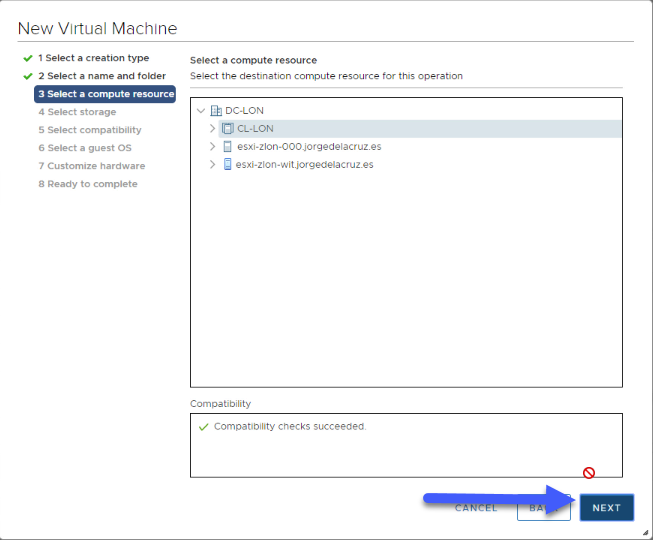Open step 4 Select storage
653x540 pixels.
click(x=77, y=112)
